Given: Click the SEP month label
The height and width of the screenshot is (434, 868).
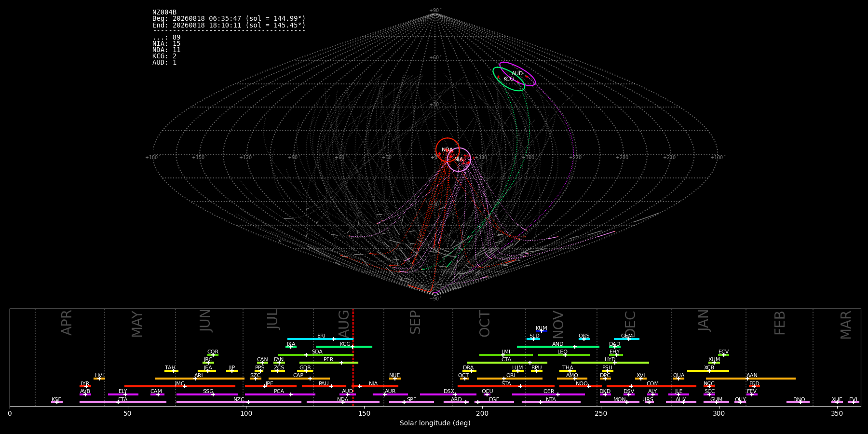Looking at the screenshot, I should [x=415, y=322].
